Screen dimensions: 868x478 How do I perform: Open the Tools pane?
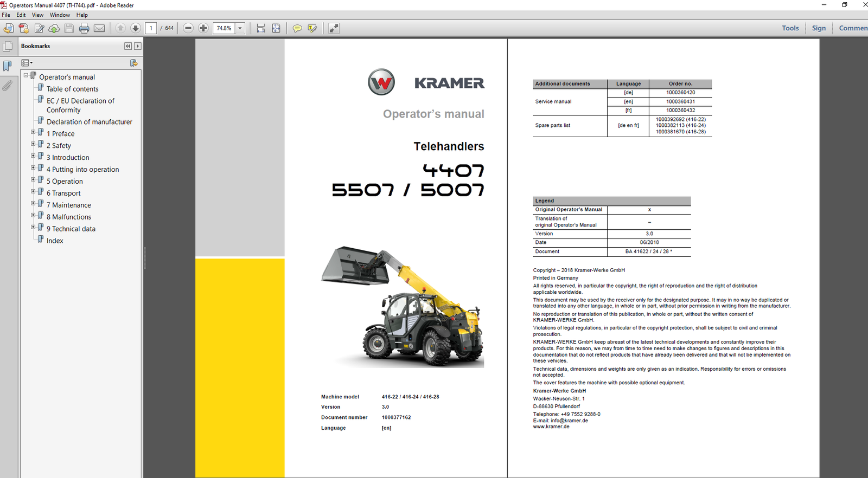(x=790, y=28)
